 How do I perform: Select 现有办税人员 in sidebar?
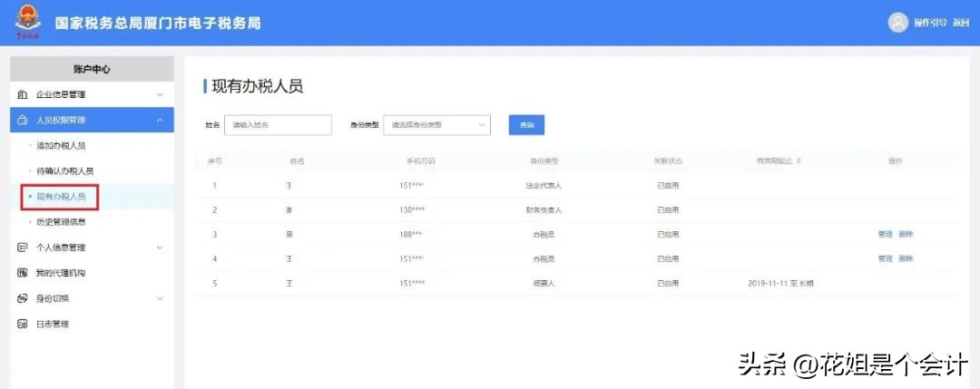point(62,197)
